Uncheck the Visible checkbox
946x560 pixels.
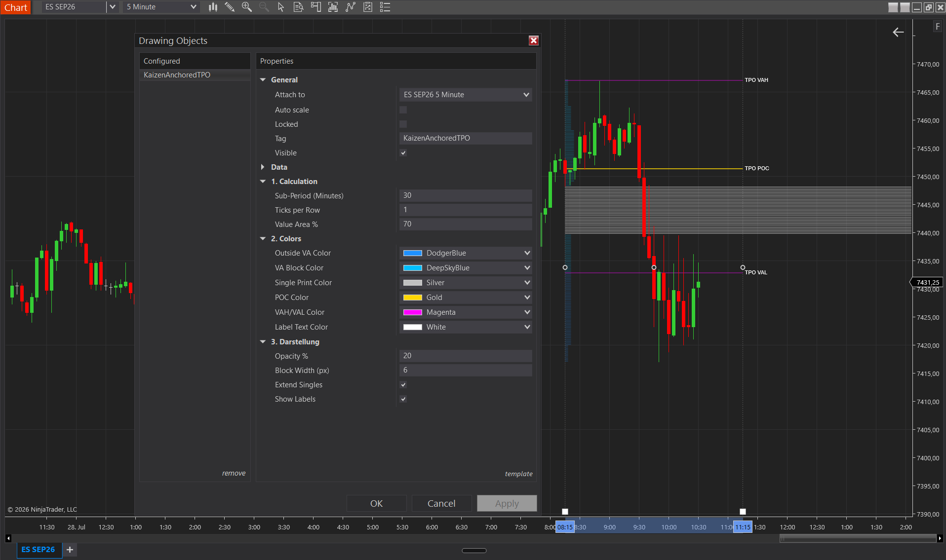pyautogui.click(x=403, y=153)
